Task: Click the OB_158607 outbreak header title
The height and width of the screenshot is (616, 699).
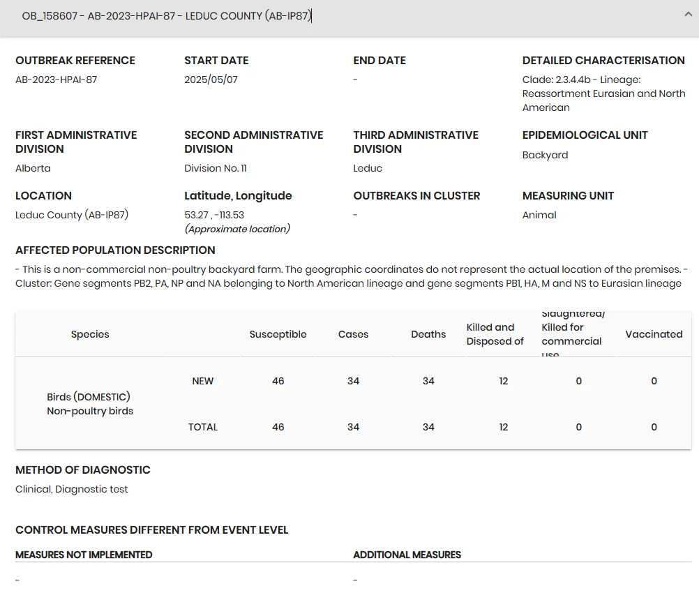Action: tap(167, 16)
